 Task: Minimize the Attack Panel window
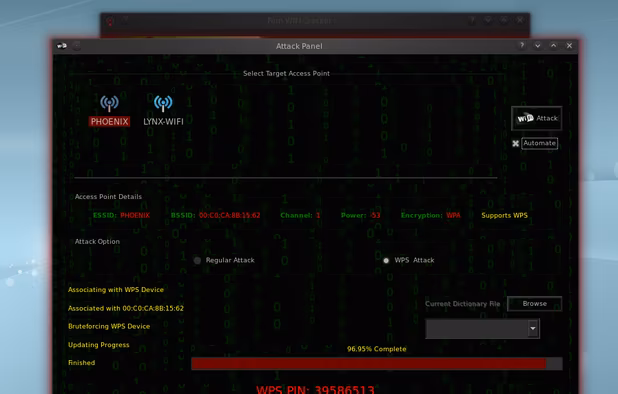click(538, 46)
